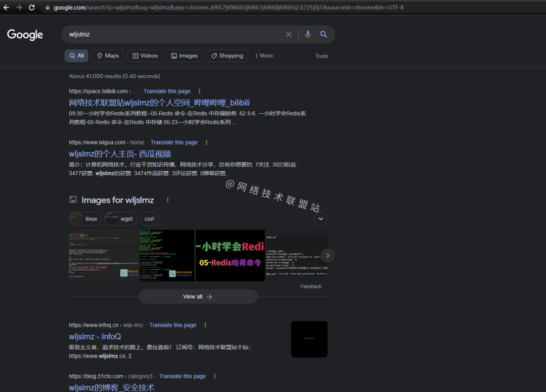View site info via address bar lock icon
546x392 pixels.
tap(48, 7)
